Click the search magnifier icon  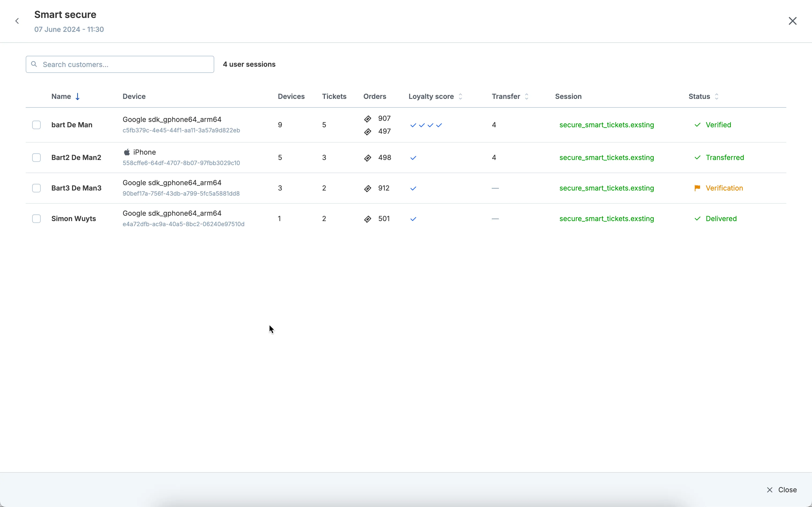pyautogui.click(x=34, y=64)
